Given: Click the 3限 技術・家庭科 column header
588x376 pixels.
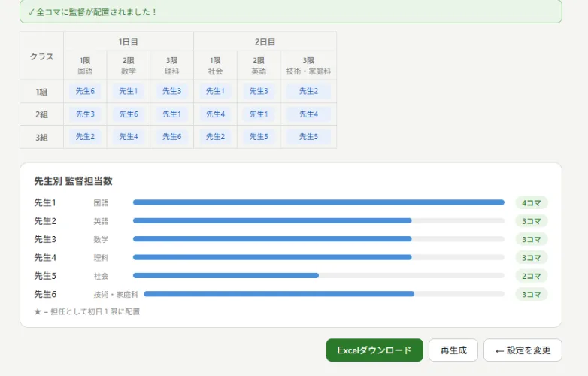Looking at the screenshot, I should pos(308,65).
